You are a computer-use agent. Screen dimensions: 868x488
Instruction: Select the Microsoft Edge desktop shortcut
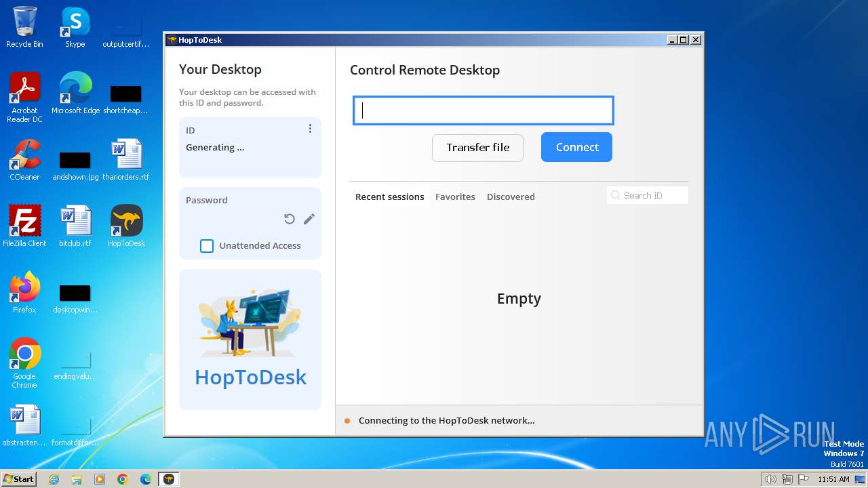pyautogui.click(x=75, y=94)
